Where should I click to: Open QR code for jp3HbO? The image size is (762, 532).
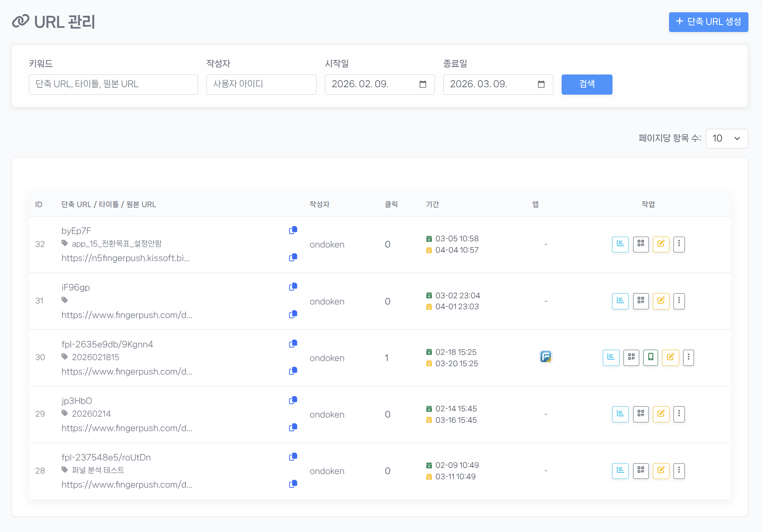[641, 414]
